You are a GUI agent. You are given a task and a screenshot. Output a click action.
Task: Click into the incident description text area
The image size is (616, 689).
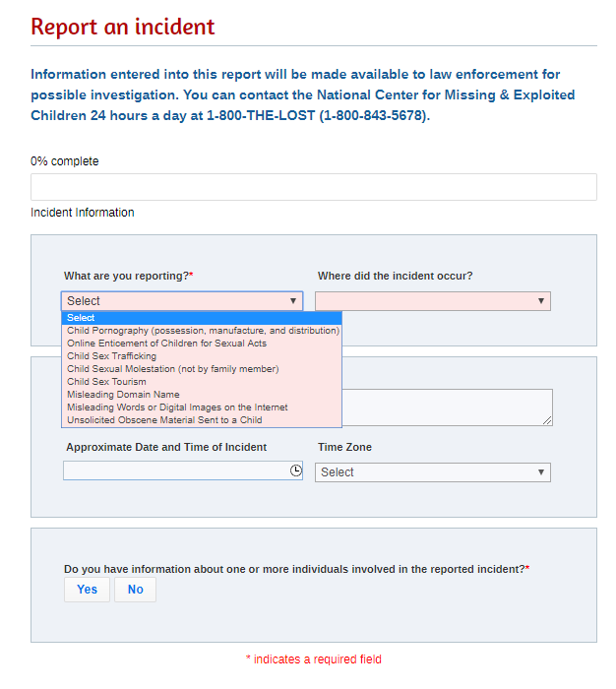(448, 407)
